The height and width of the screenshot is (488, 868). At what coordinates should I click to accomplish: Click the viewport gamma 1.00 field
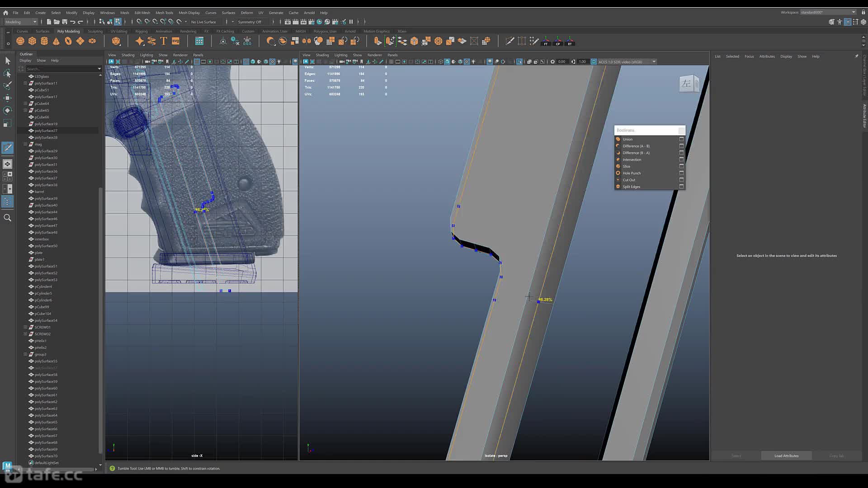click(x=582, y=61)
